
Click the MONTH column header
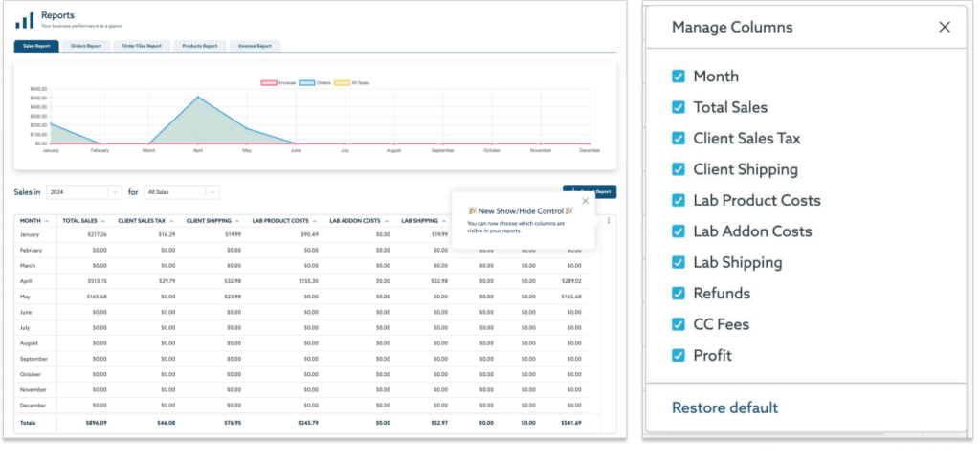tap(30, 221)
